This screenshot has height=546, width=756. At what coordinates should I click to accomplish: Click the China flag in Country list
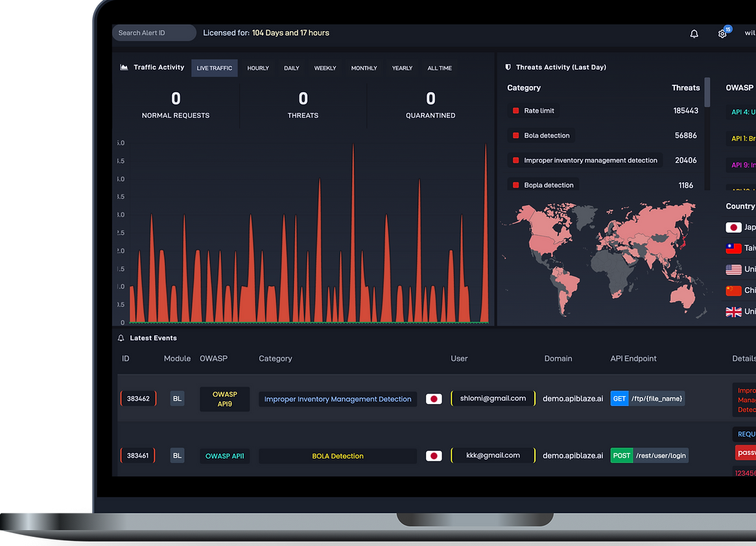(x=733, y=291)
